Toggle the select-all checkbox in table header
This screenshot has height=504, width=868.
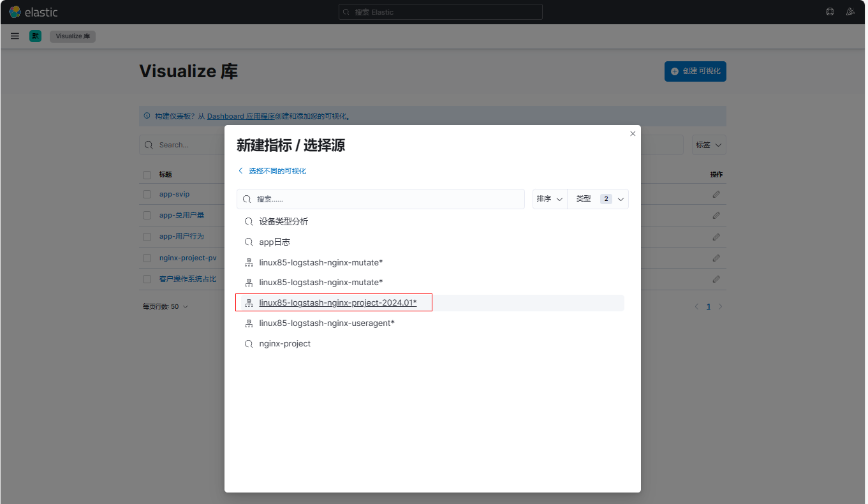point(147,175)
